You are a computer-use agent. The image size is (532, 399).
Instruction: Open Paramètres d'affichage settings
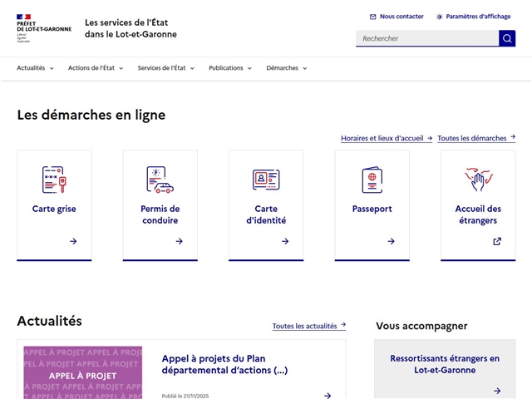pyautogui.click(x=473, y=17)
